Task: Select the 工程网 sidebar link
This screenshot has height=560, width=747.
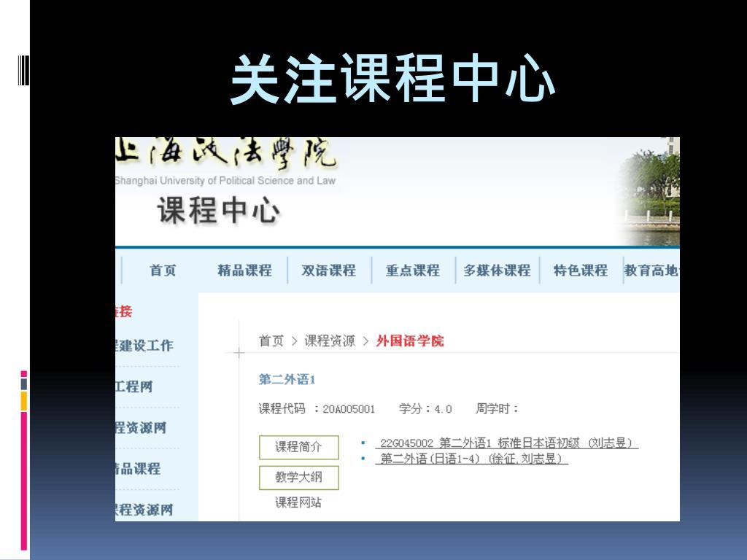Action: (134, 386)
